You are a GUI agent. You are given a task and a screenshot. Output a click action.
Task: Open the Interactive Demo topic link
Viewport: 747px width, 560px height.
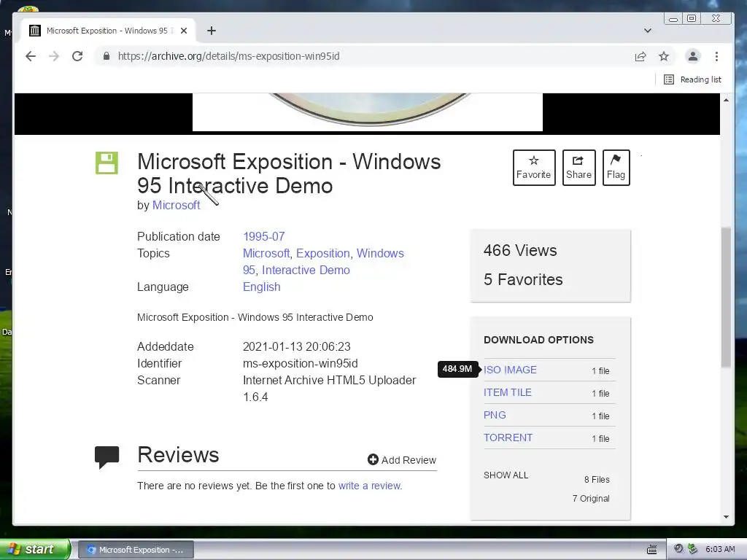point(306,270)
